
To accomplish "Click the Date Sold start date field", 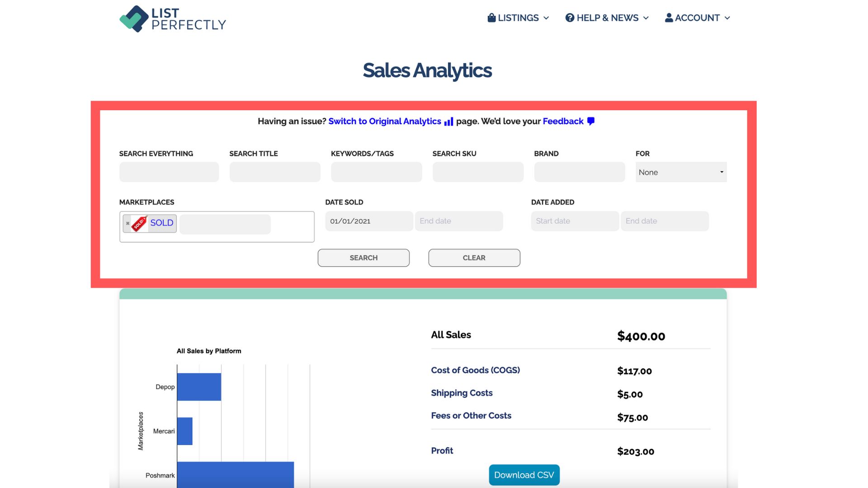I will click(x=368, y=221).
